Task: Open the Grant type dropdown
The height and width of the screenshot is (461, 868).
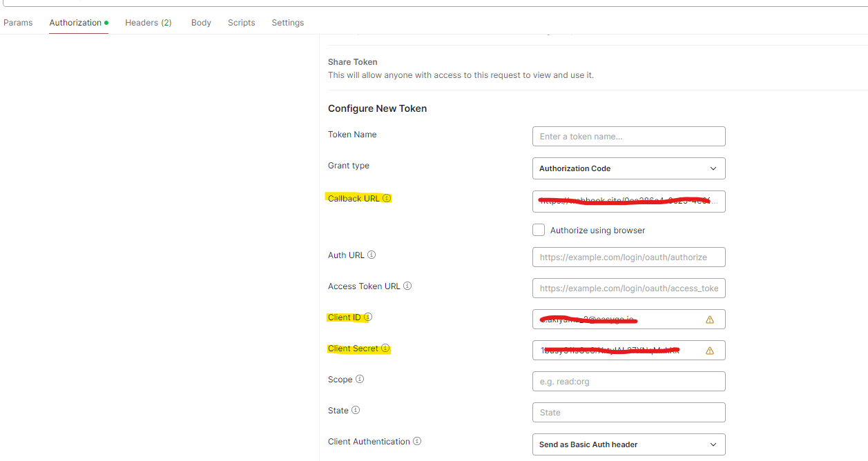Action: (628, 168)
